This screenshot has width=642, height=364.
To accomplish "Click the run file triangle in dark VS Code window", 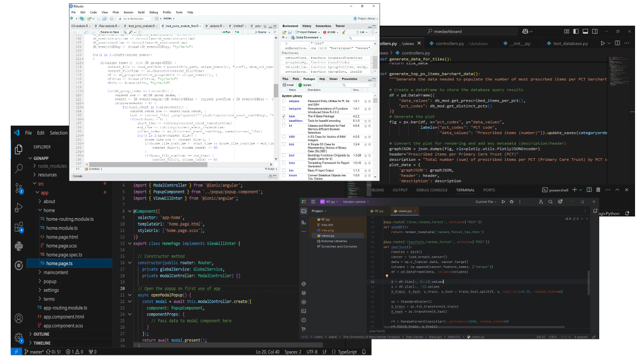I will [604, 43].
